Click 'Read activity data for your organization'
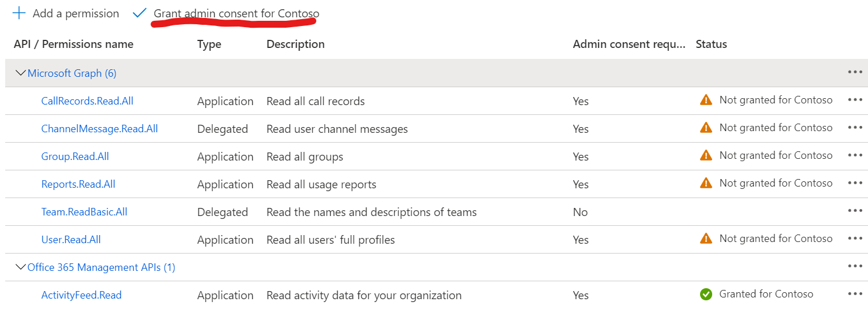Screen dimensions: 868x309 point(364,295)
